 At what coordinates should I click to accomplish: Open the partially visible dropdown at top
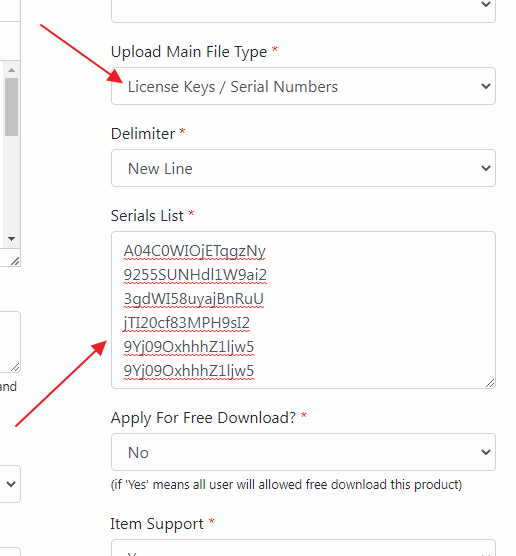pos(303,11)
